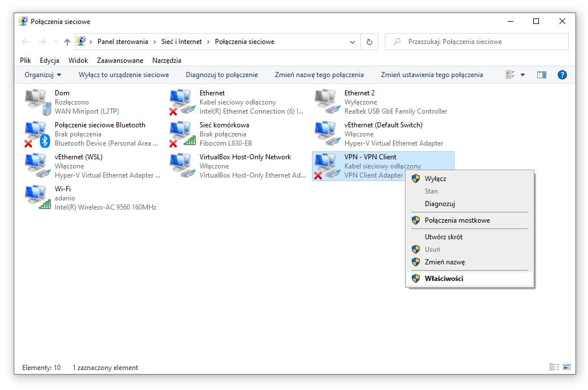Select the Ethernet 2 adapter icon
The width and height of the screenshot is (588, 390).
tap(327, 102)
